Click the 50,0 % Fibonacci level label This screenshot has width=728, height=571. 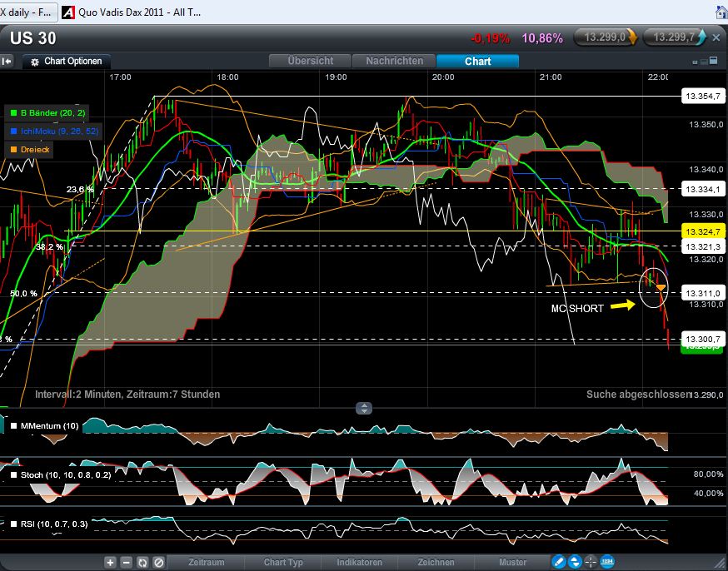23,294
